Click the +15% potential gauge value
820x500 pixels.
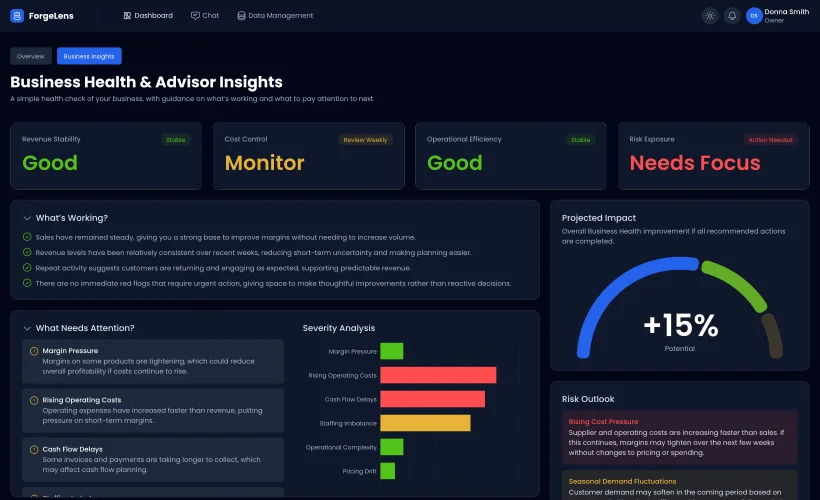(x=680, y=325)
